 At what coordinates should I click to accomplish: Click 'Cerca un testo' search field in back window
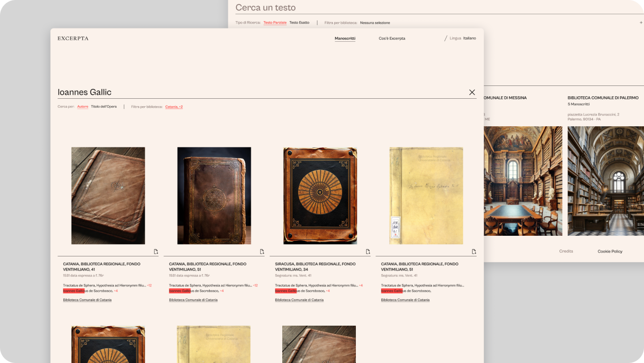[x=439, y=8]
